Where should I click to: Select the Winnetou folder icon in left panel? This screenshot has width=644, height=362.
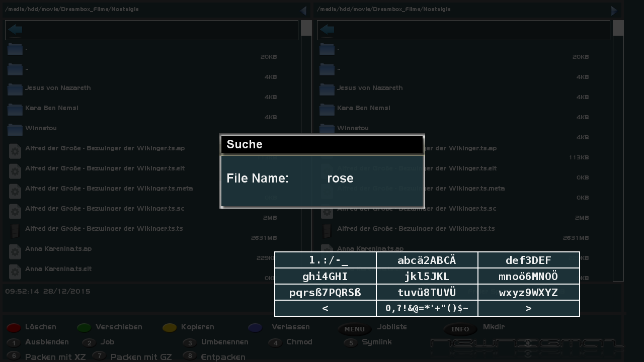[x=15, y=129]
